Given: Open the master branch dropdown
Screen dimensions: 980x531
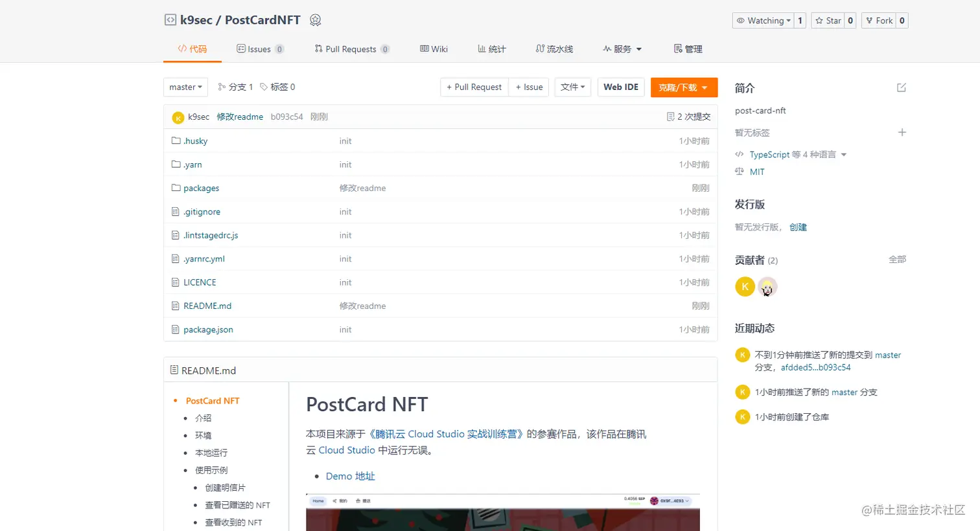Looking at the screenshot, I should coord(185,87).
